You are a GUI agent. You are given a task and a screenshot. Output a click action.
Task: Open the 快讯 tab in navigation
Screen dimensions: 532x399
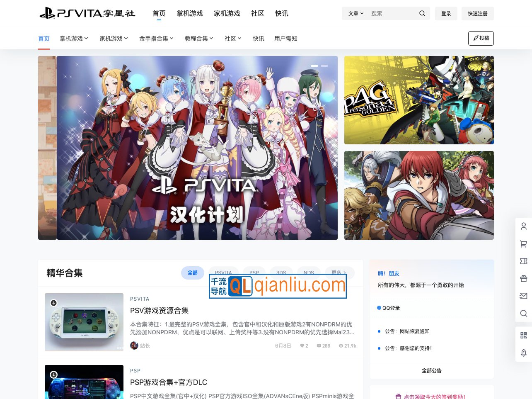pos(282,13)
